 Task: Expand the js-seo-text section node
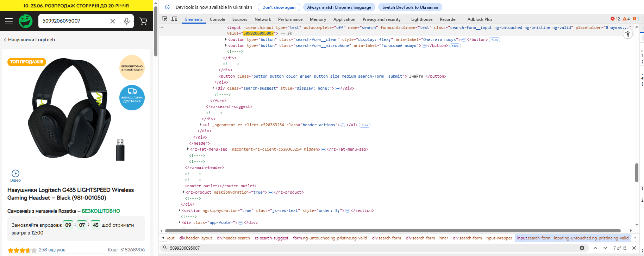[180, 211]
